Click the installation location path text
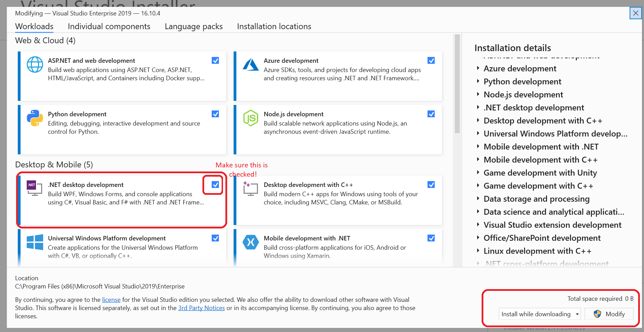This screenshot has height=332, width=644. pos(100,286)
